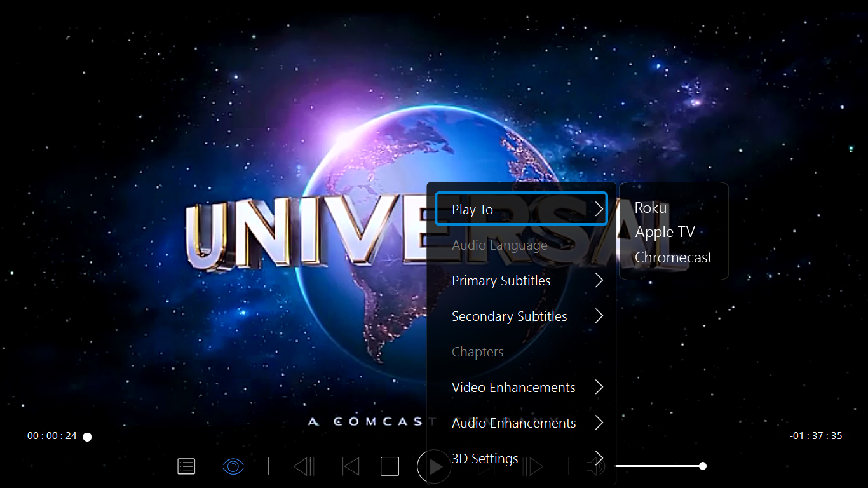The width and height of the screenshot is (868, 488).
Task: Click the previous chapter icon
Action: pos(350,466)
